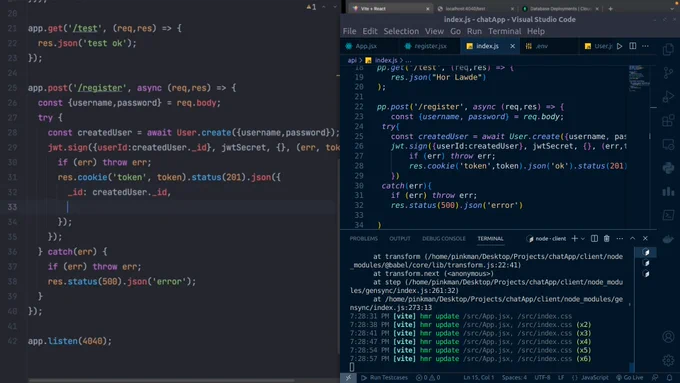Switch to the register.jsx editor tab
This screenshot has height=383, width=680.
[x=430, y=46]
